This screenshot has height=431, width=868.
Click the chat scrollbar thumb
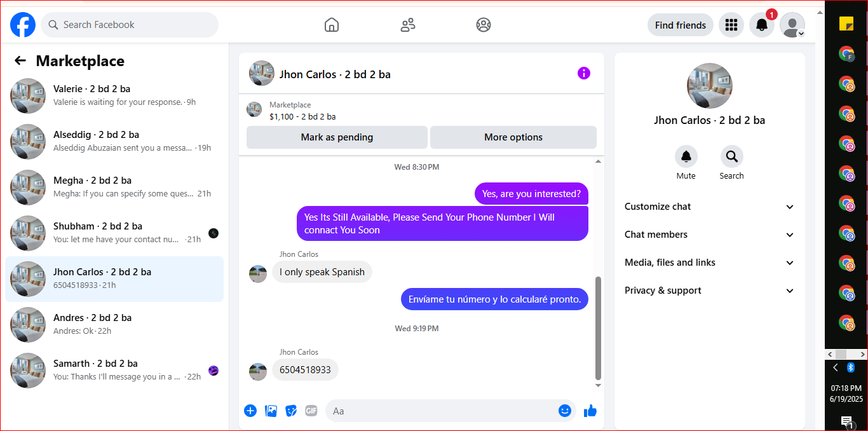click(598, 328)
